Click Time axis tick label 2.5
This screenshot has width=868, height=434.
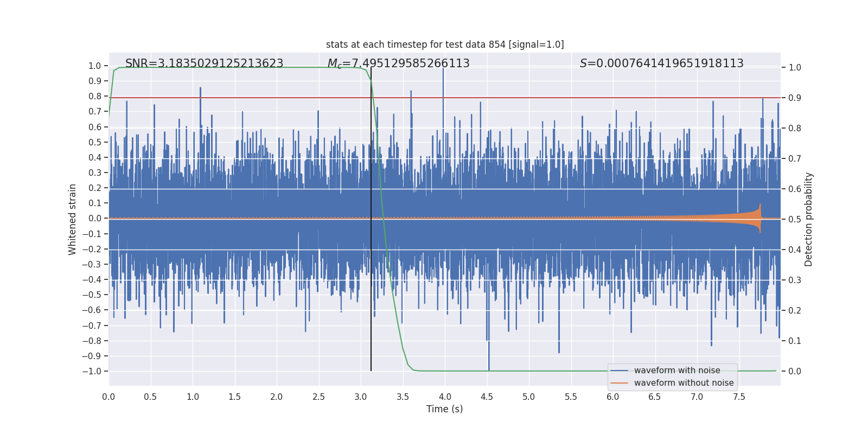(x=318, y=397)
